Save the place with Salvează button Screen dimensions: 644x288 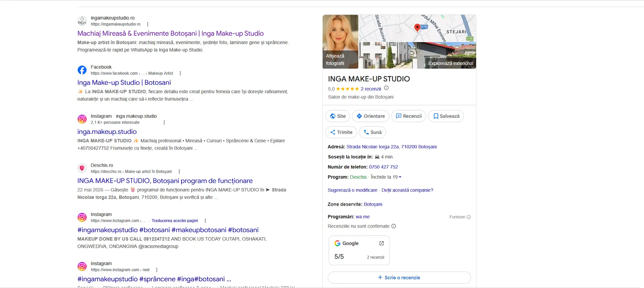click(446, 116)
